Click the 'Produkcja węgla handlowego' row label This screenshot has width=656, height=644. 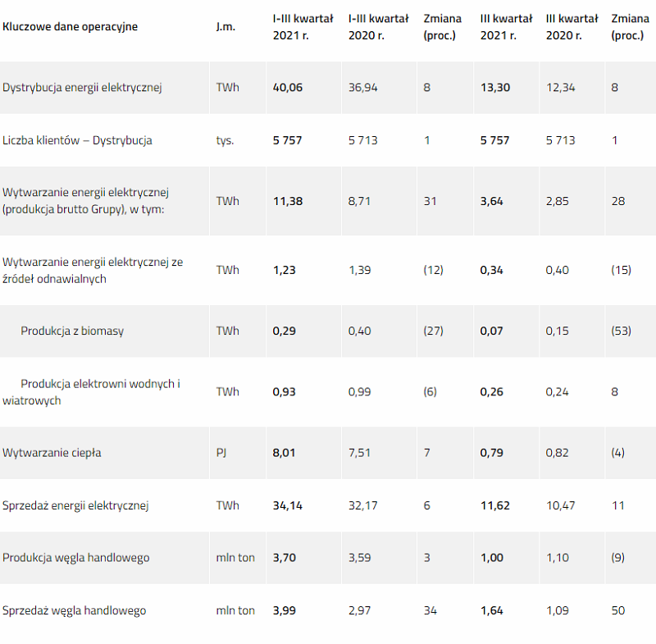(75, 558)
